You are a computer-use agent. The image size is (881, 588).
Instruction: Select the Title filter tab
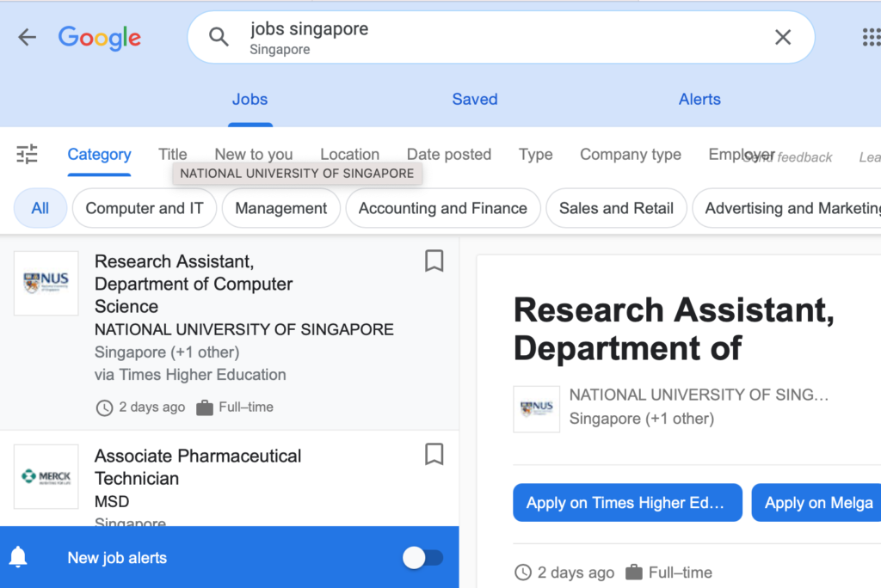172,155
